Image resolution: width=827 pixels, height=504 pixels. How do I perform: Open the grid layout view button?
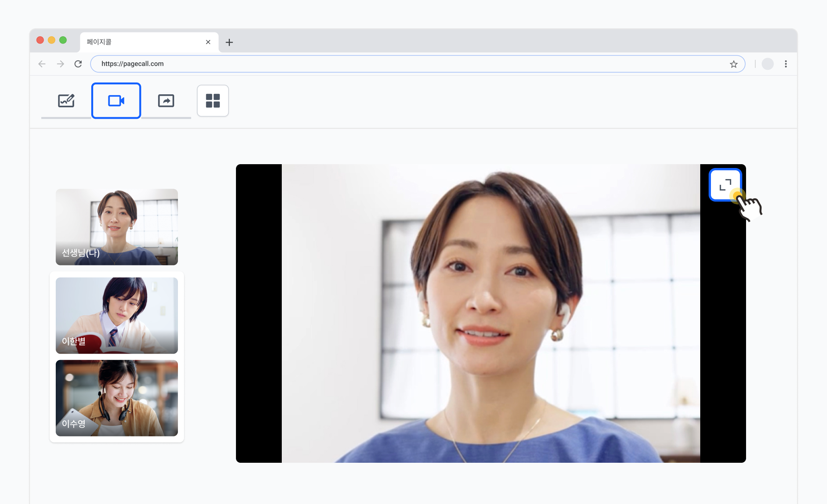(x=213, y=101)
